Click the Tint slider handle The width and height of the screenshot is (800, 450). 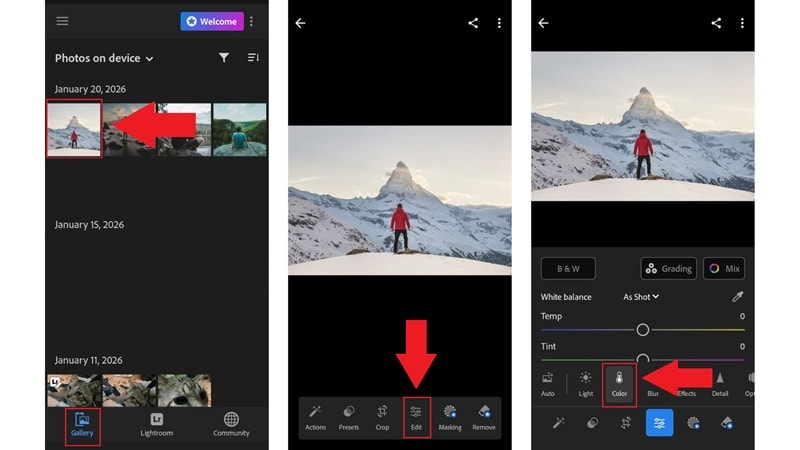tap(643, 359)
